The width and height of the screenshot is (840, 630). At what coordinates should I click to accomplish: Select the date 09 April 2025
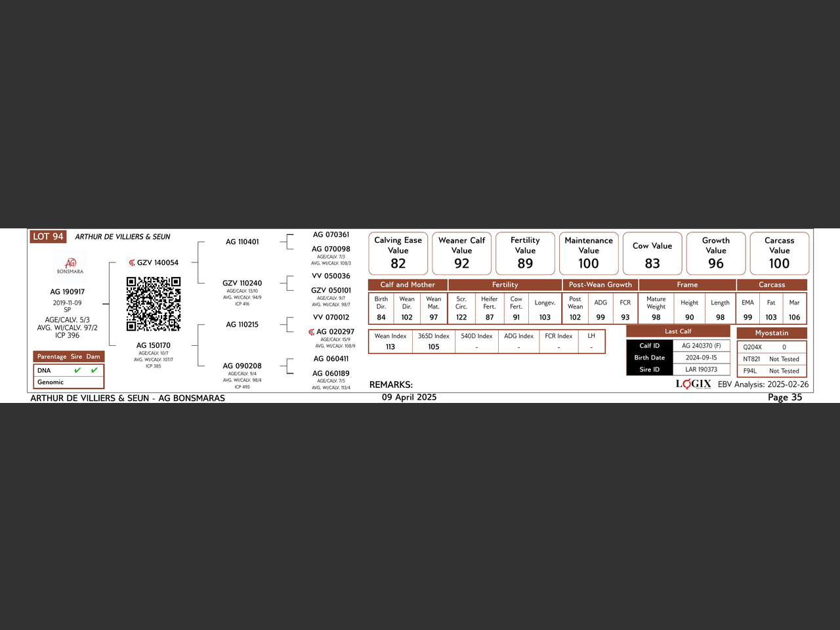[x=409, y=397]
